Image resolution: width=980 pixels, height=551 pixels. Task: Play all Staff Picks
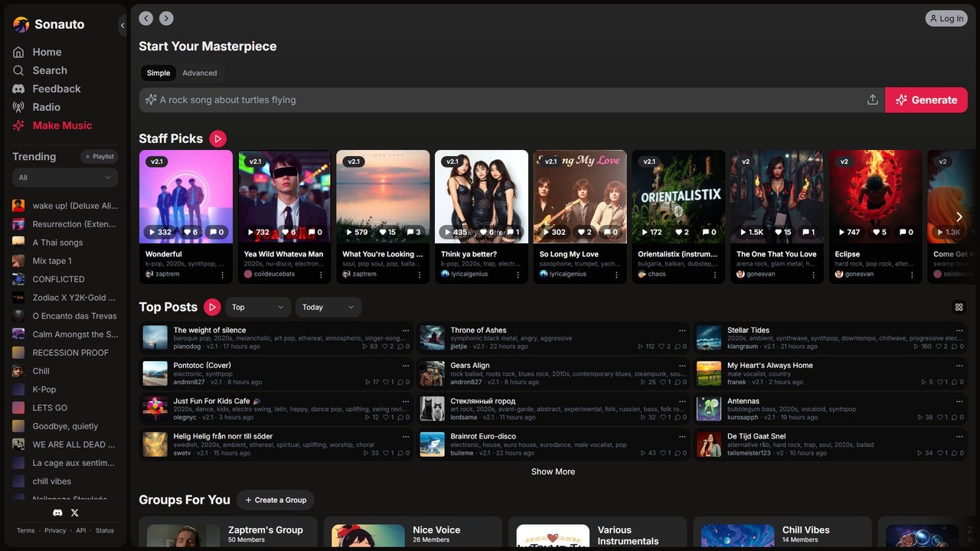point(218,139)
